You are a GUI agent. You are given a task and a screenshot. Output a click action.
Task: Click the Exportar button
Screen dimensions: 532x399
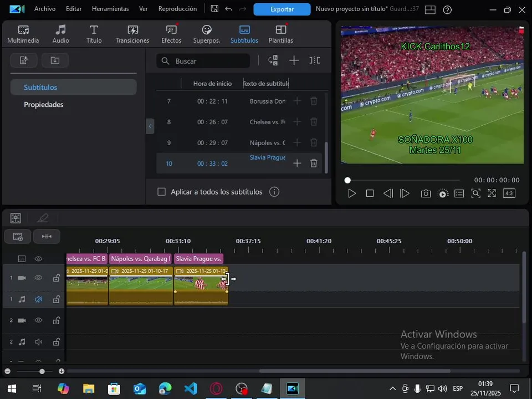[282, 9]
